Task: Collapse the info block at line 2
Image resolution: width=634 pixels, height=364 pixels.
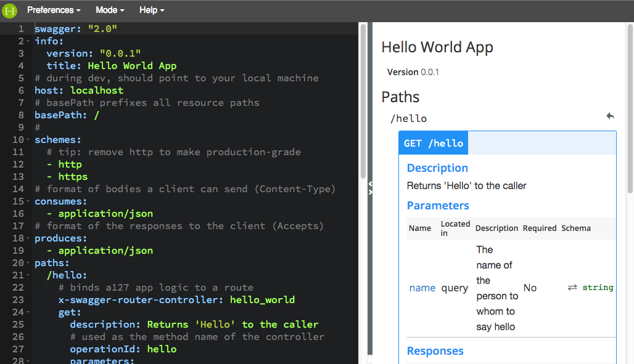Action: pyautogui.click(x=28, y=41)
